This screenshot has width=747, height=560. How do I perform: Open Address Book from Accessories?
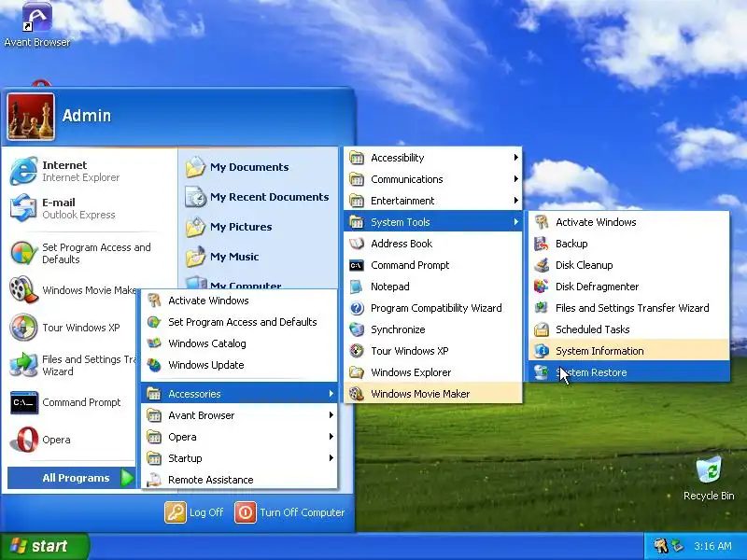[x=433, y=244]
